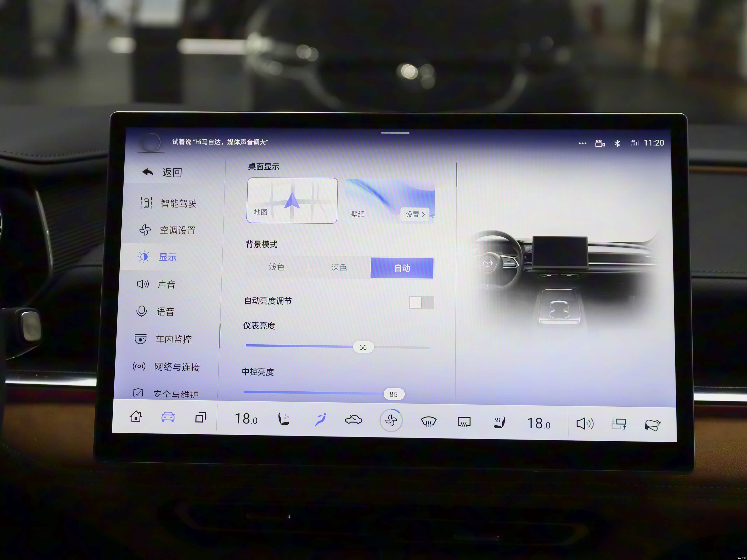This screenshot has height=560, width=747.
Task: Open three-dots overflow menu in status bar
Action: (582, 143)
